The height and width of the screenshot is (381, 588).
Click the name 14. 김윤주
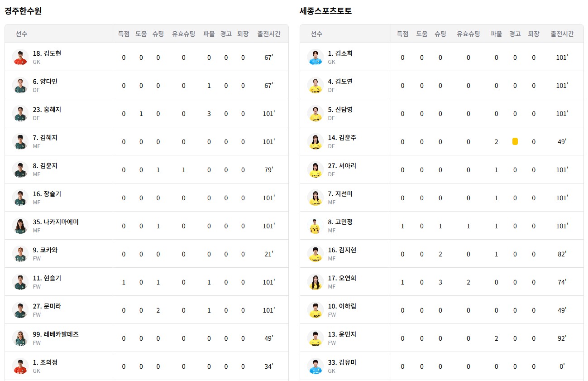coord(342,138)
